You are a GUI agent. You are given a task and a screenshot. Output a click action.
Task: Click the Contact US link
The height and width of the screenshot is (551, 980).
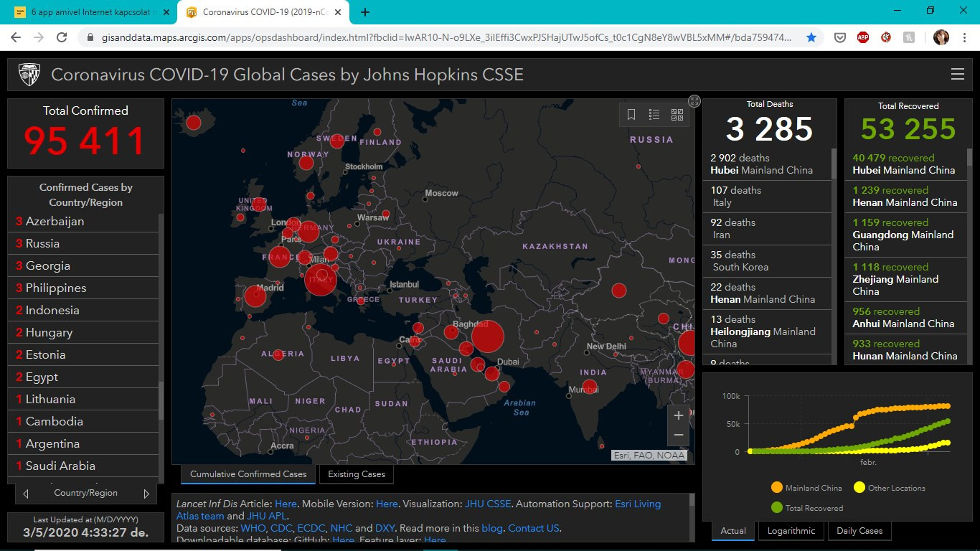(533, 528)
